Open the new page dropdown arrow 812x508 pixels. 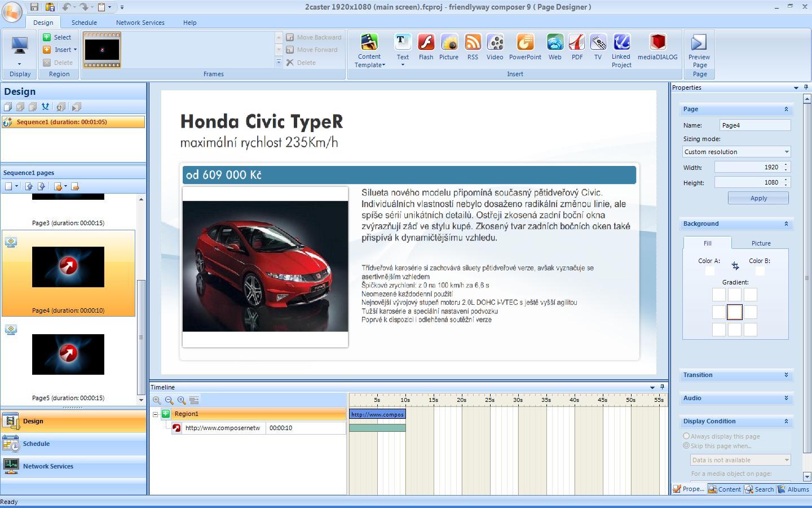point(16,186)
